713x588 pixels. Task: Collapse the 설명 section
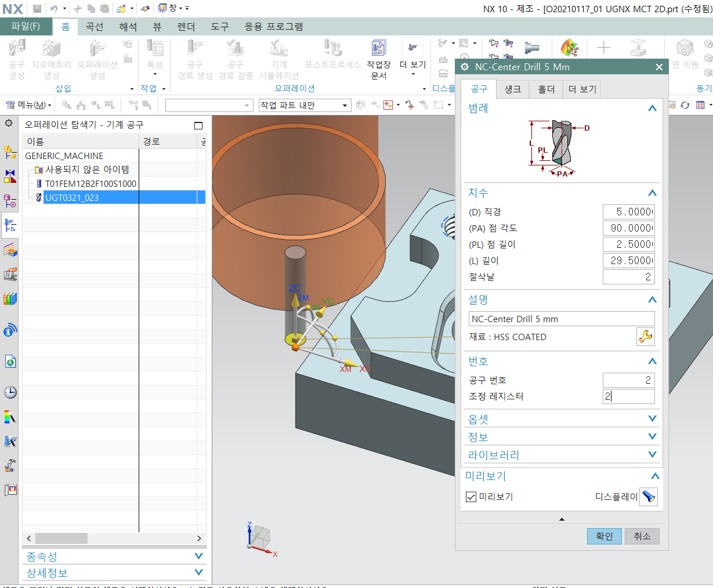coord(652,300)
